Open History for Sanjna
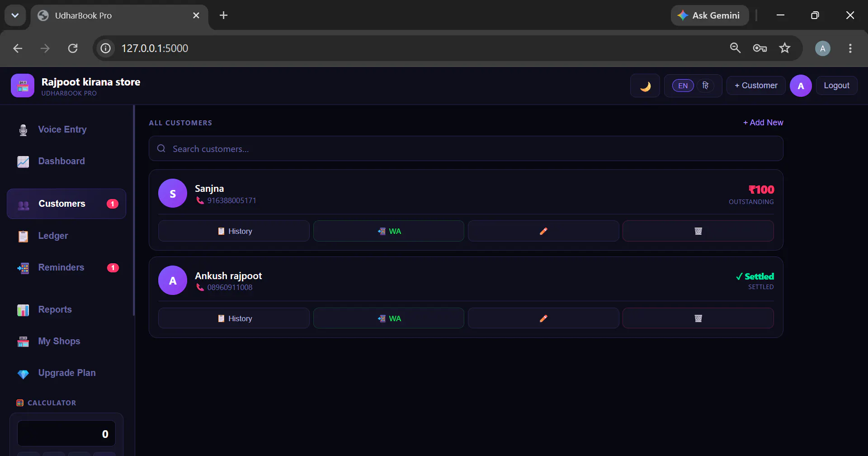 (234, 231)
